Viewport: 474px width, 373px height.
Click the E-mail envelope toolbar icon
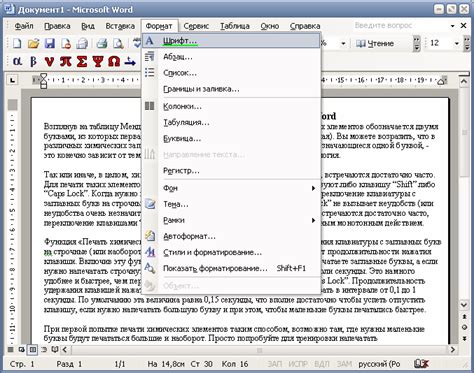tap(82, 43)
